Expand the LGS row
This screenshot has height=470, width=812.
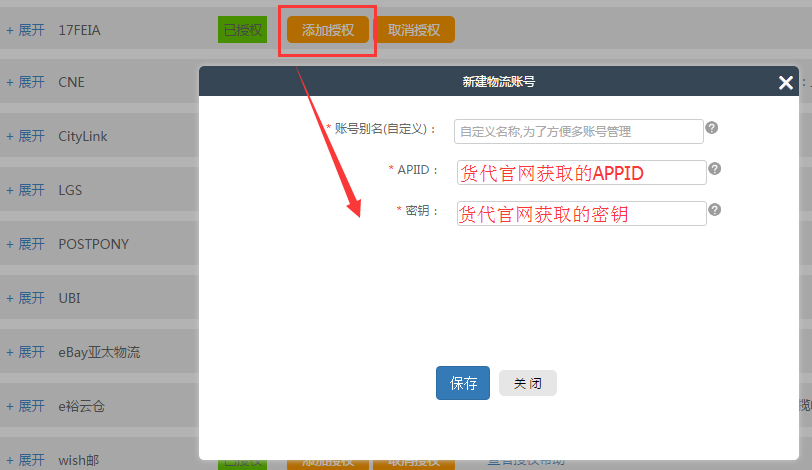25,190
